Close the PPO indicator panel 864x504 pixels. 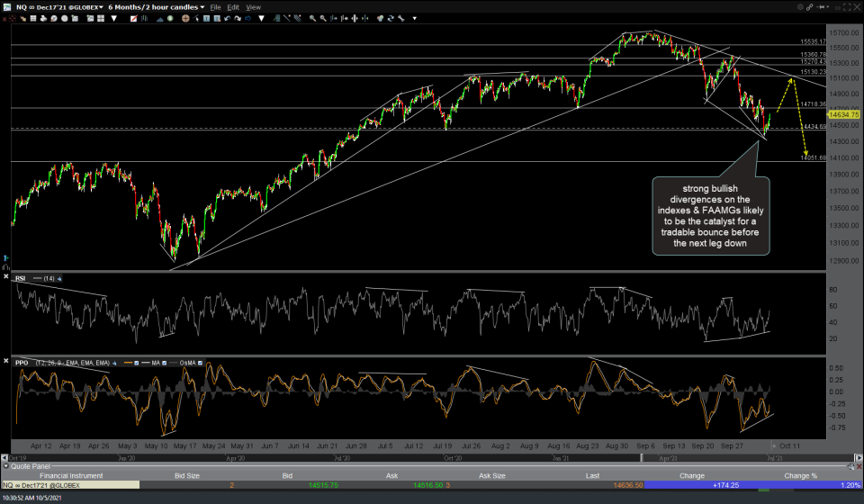point(6,361)
